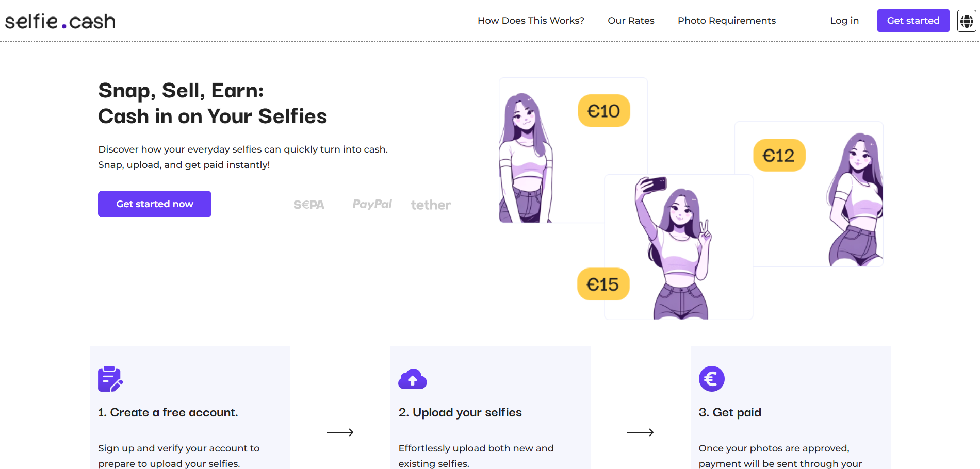
Task: Click the cloud upload icon
Action: 412,379
